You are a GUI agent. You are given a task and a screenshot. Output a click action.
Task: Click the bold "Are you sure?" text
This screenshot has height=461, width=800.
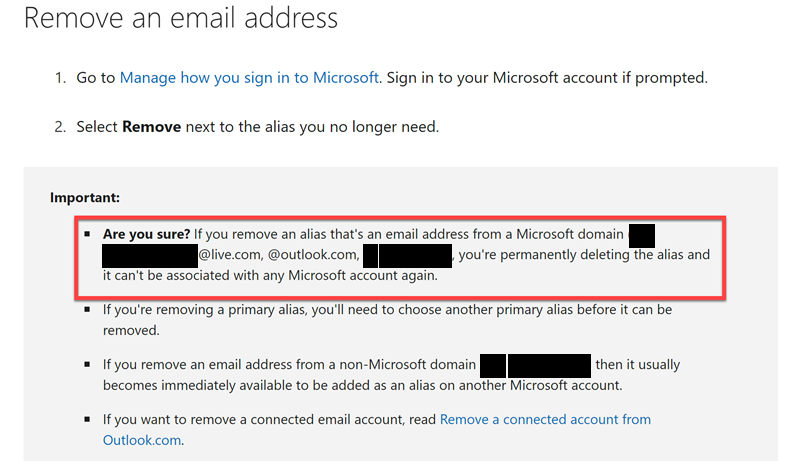tap(147, 235)
